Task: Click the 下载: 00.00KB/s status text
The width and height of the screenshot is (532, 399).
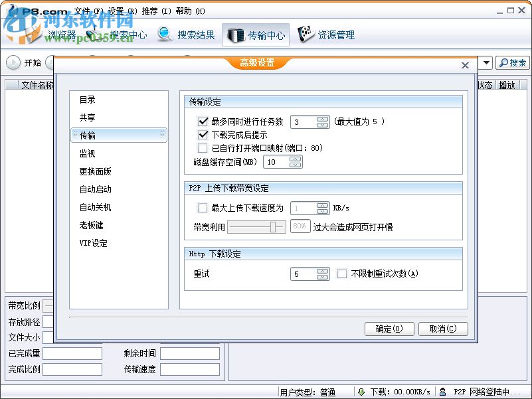Action: coord(400,392)
